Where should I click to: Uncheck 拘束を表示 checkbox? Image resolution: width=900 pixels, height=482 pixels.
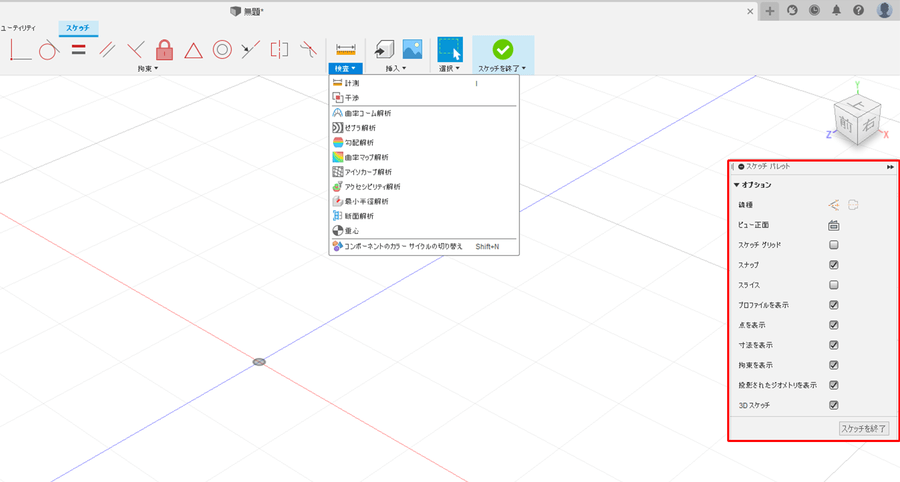pyautogui.click(x=834, y=366)
